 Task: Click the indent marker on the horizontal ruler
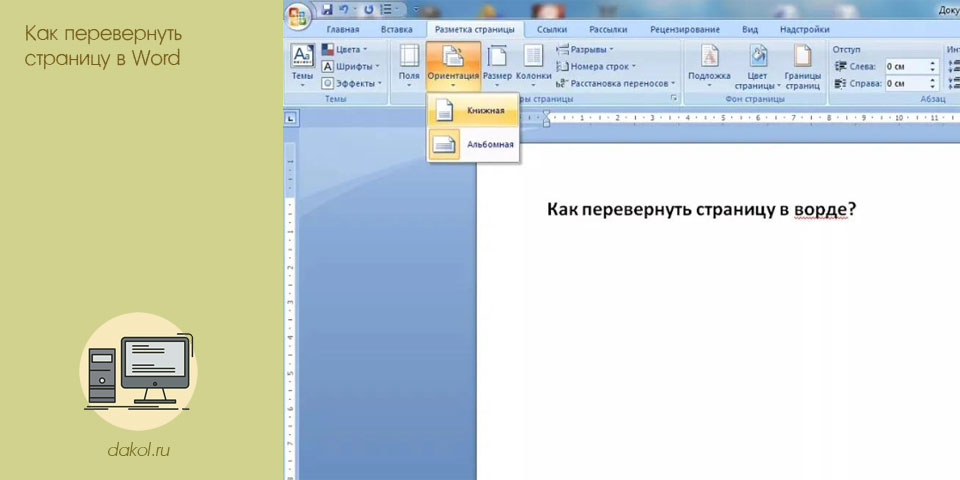(546, 118)
